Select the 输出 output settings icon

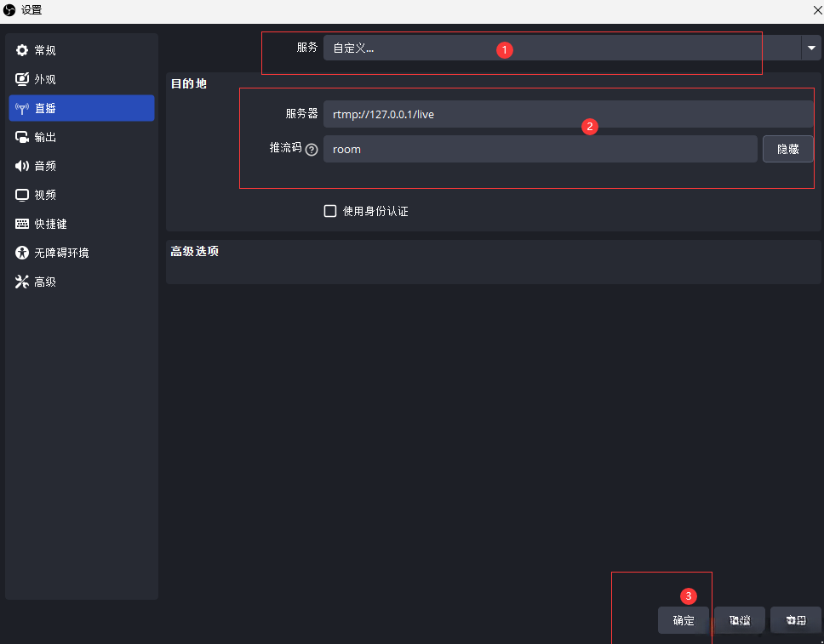click(x=21, y=137)
